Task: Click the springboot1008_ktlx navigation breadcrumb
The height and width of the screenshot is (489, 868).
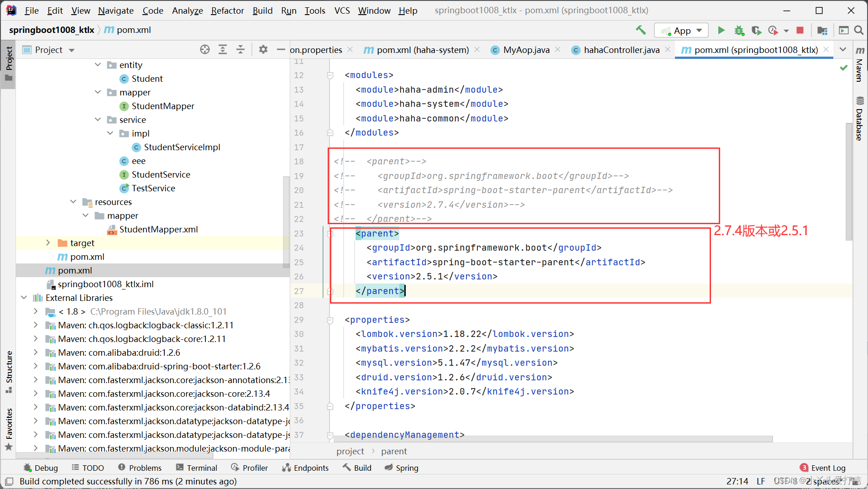Action: point(52,30)
